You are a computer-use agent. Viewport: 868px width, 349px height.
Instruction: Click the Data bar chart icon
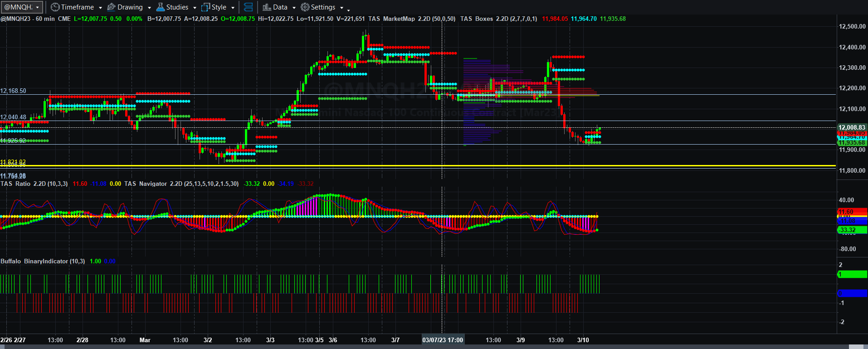[267, 7]
